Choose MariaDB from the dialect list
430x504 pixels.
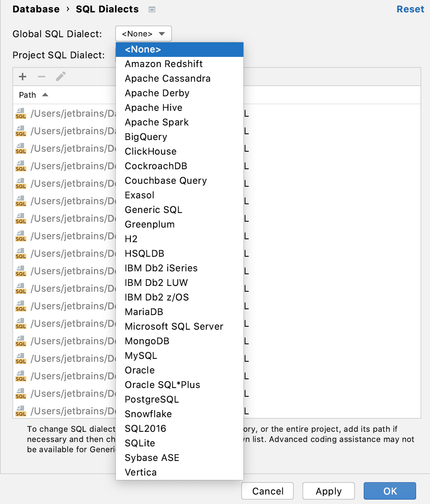[x=144, y=312]
